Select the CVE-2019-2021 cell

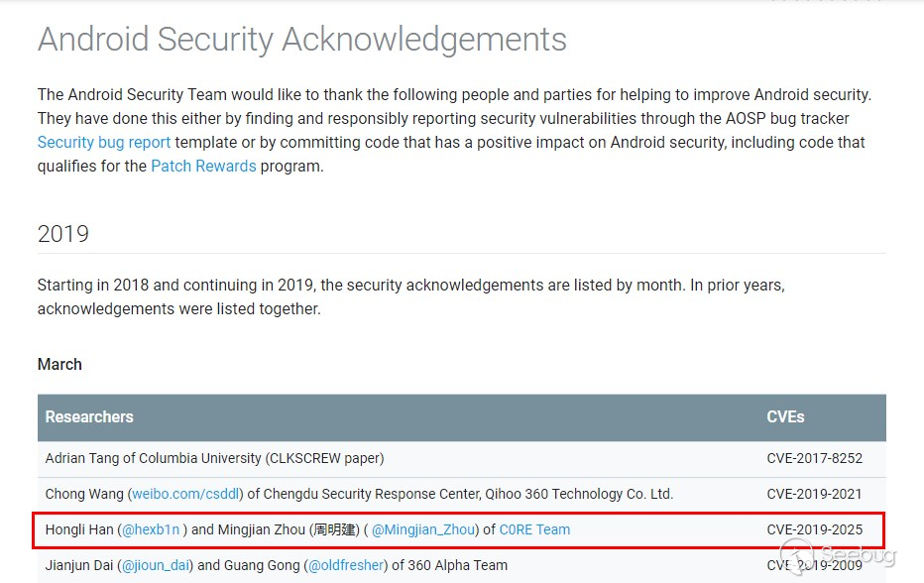point(814,494)
